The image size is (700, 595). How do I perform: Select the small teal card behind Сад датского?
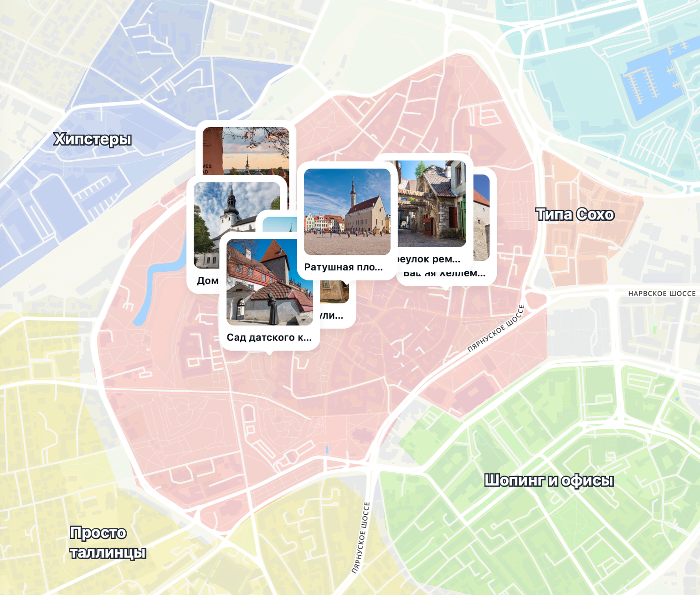(x=279, y=223)
